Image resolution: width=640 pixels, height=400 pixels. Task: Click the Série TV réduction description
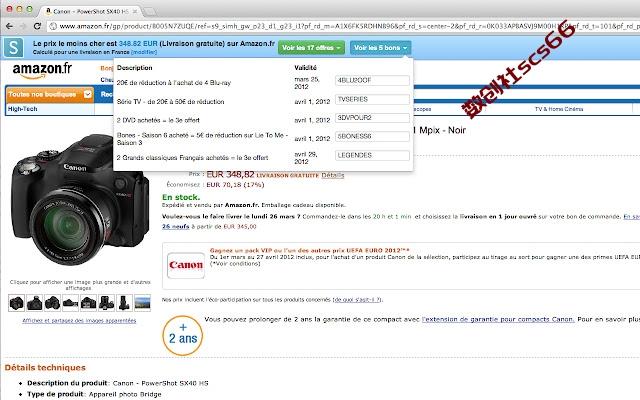coord(171,102)
